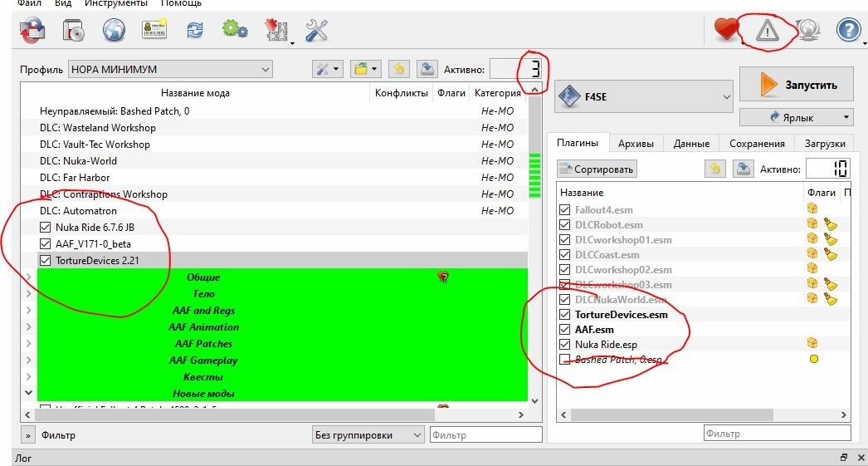Open the Инструменты menu

116,3
